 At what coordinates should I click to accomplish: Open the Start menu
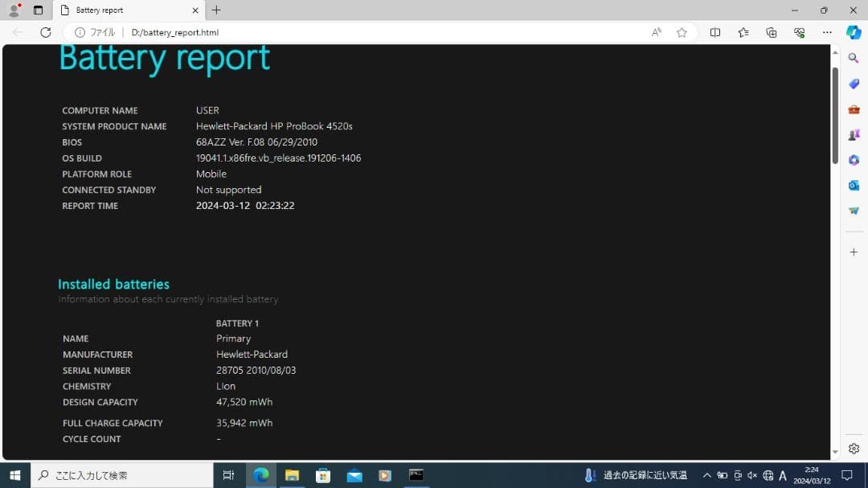click(x=14, y=475)
